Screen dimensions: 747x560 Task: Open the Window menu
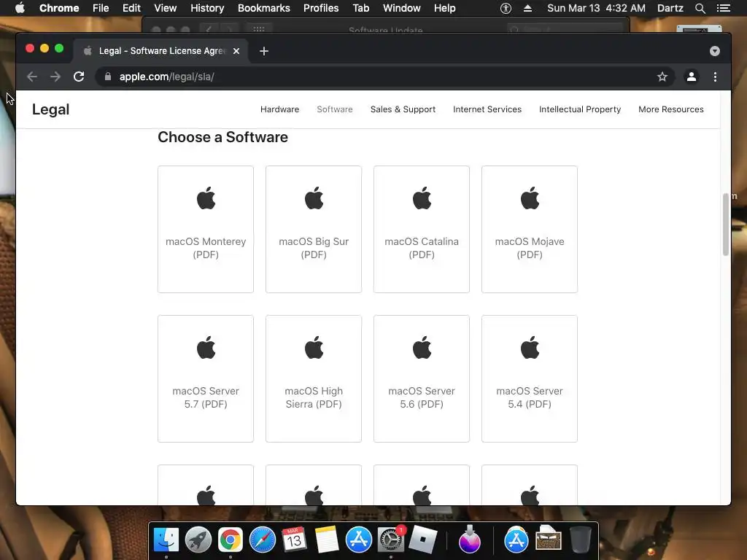coord(402,8)
